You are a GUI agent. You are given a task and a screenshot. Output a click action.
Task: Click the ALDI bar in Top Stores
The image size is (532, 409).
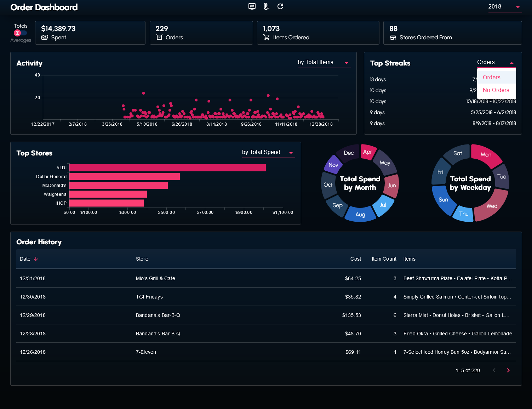[x=167, y=168]
